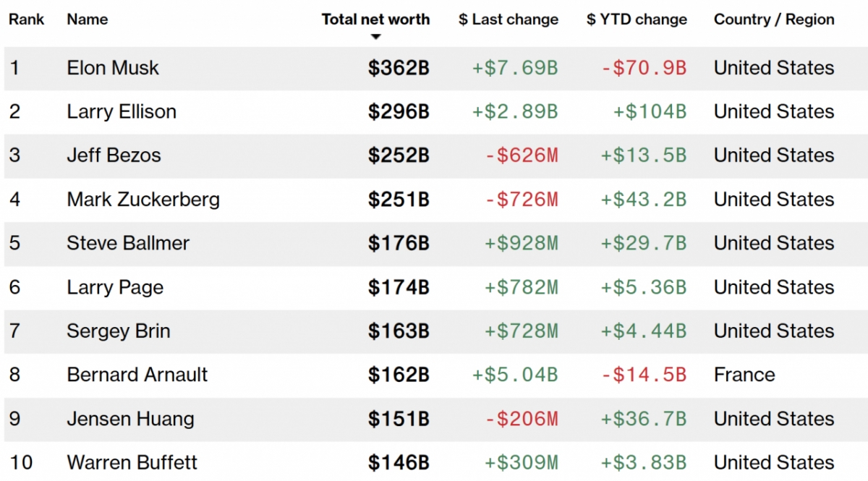Sort by $ YTD change column
The width and height of the screenshot is (868, 481).
tap(637, 20)
